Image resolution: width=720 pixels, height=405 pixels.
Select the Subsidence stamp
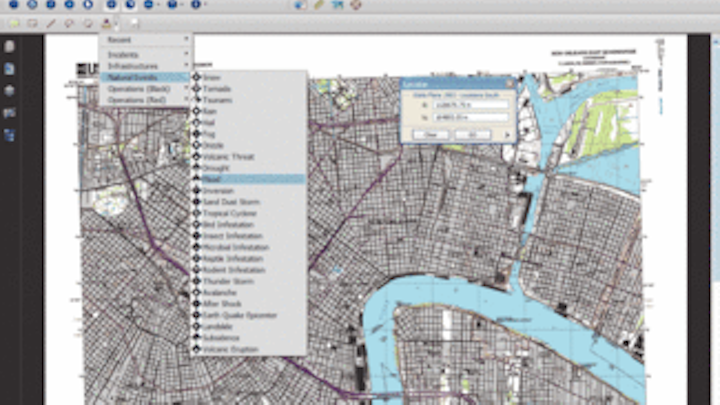coord(248,338)
